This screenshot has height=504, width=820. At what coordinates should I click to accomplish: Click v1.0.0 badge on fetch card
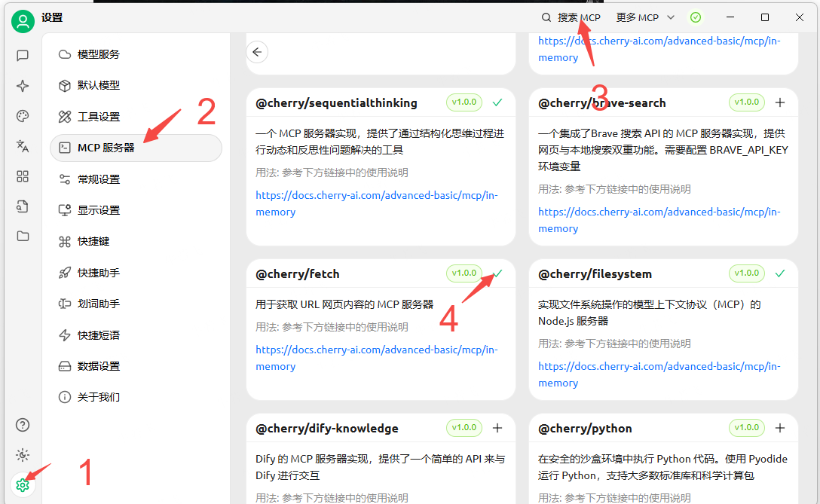click(x=464, y=273)
